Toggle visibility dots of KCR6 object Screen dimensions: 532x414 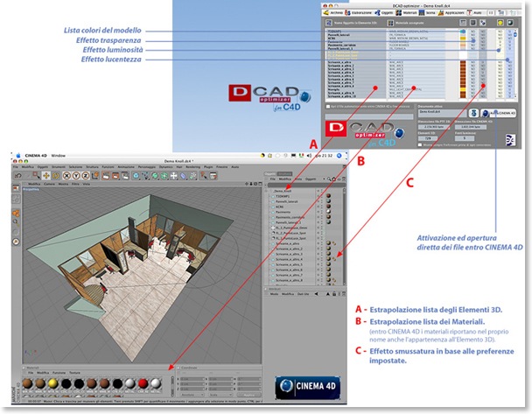coord(320,207)
